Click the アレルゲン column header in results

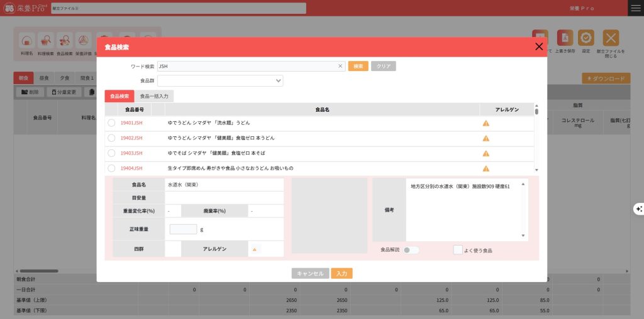508,109
